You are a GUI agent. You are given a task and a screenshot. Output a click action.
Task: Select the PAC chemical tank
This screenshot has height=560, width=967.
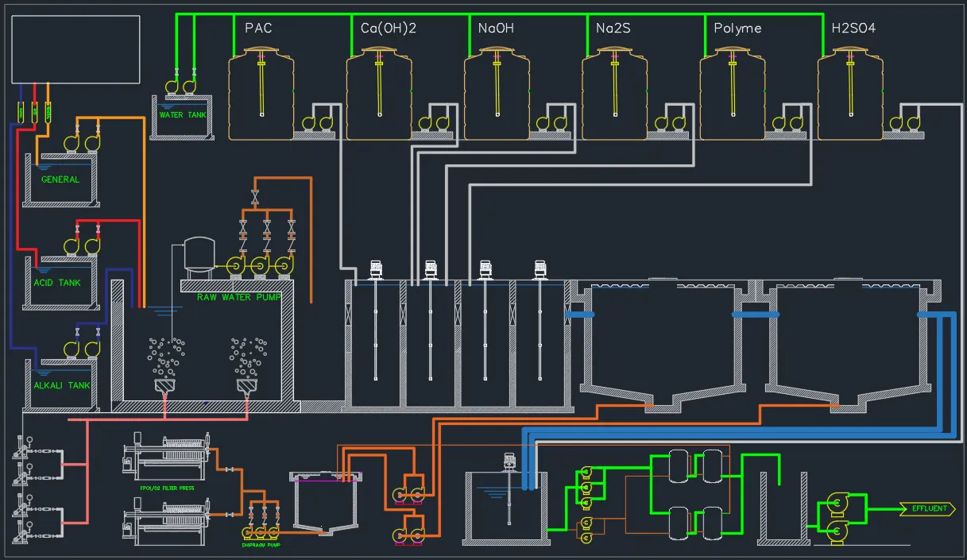pos(261,94)
